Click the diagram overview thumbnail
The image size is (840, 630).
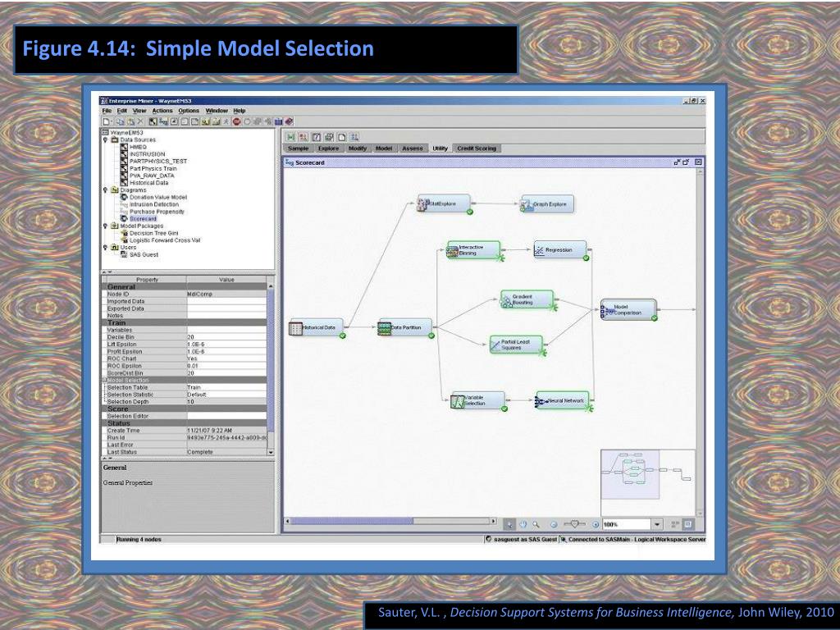648,482
